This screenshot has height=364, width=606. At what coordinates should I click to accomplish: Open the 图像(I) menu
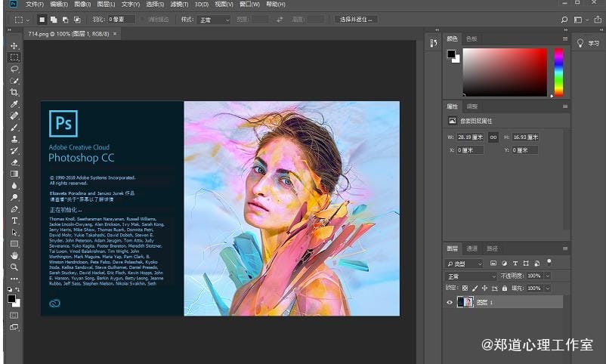click(82, 5)
